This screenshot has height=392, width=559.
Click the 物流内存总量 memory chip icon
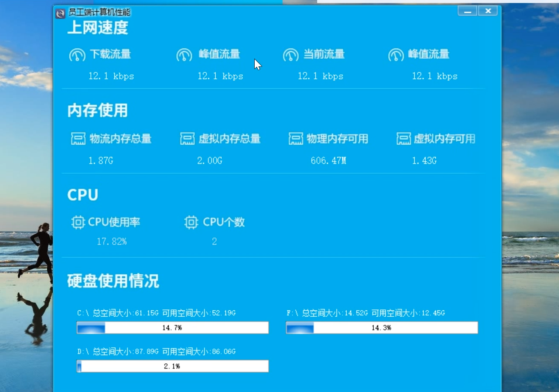pos(77,138)
